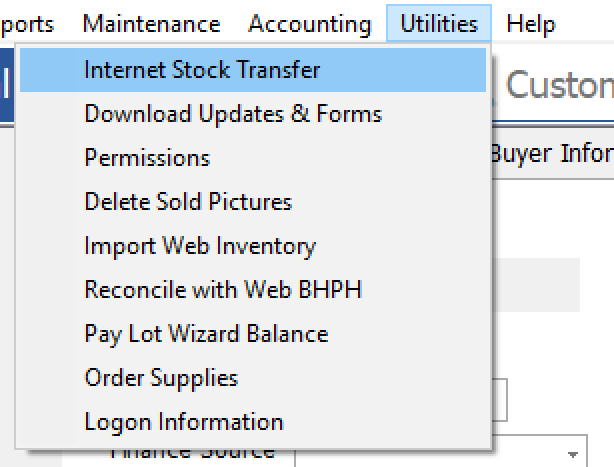Expand the Finance Source dropdown arrow
This screenshot has width=614, height=467.
(x=576, y=452)
